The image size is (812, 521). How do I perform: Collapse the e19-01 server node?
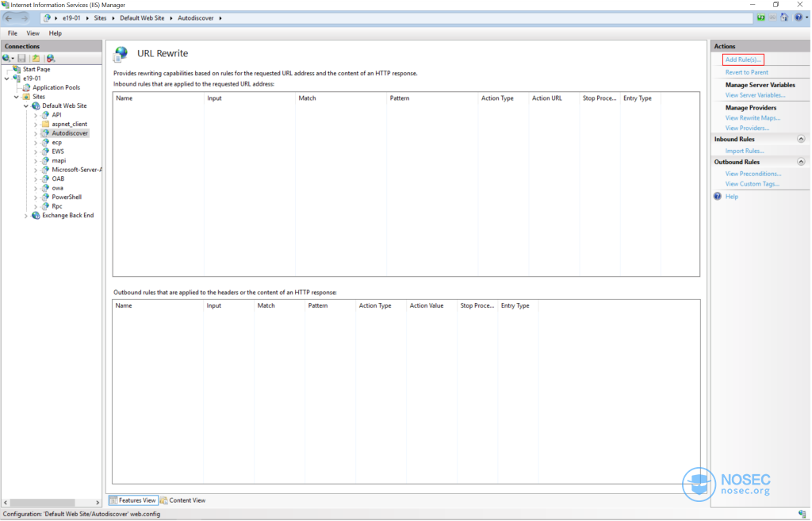(6, 79)
